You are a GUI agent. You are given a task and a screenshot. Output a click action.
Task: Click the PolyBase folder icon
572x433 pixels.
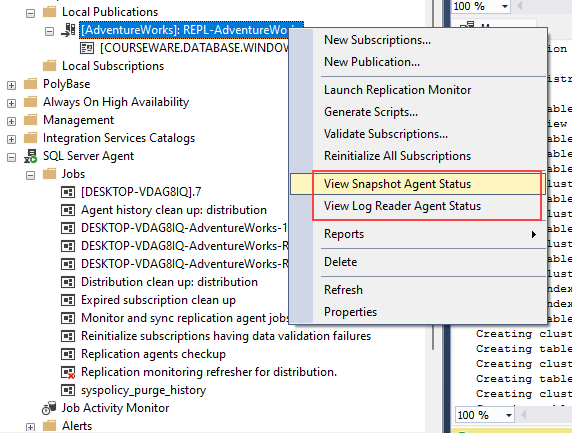tap(30, 84)
